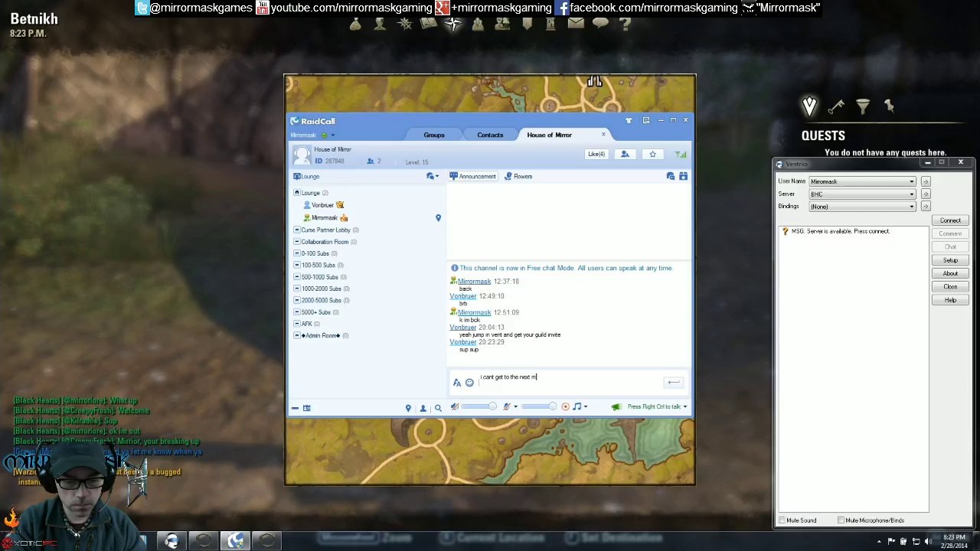This screenshot has height=551, width=980.
Task: Open the guild banner icon in game menu
Action: click(527, 24)
